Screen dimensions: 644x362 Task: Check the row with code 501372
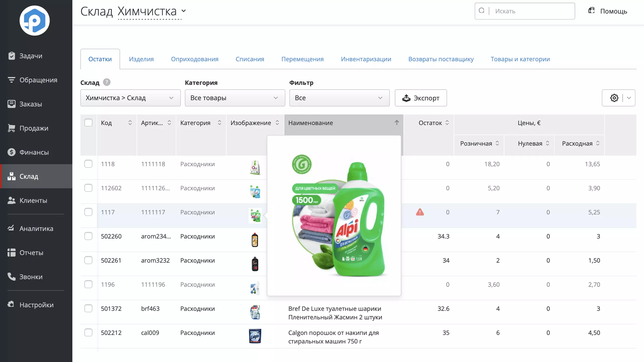click(88, 308)
